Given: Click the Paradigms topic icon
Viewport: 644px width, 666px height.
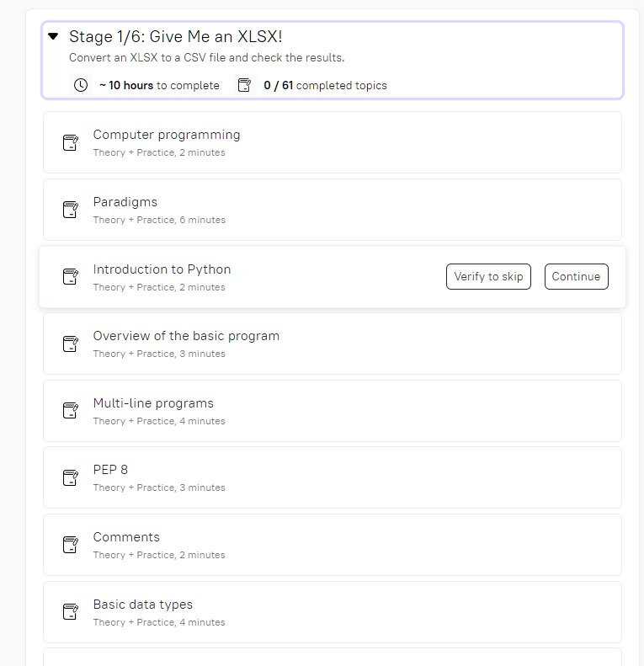Looking at the screenshot, I should pyautogui.click(x=71, y=210).
